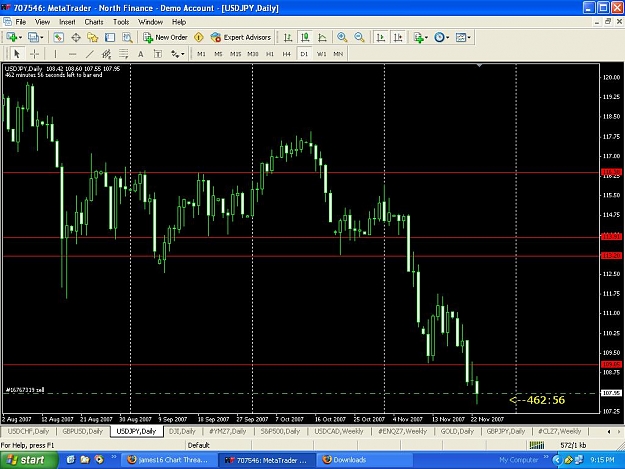This screenshot has height=469, width=625.
Task: Select the Equidistant Channel tool
Action: (106, 54)
